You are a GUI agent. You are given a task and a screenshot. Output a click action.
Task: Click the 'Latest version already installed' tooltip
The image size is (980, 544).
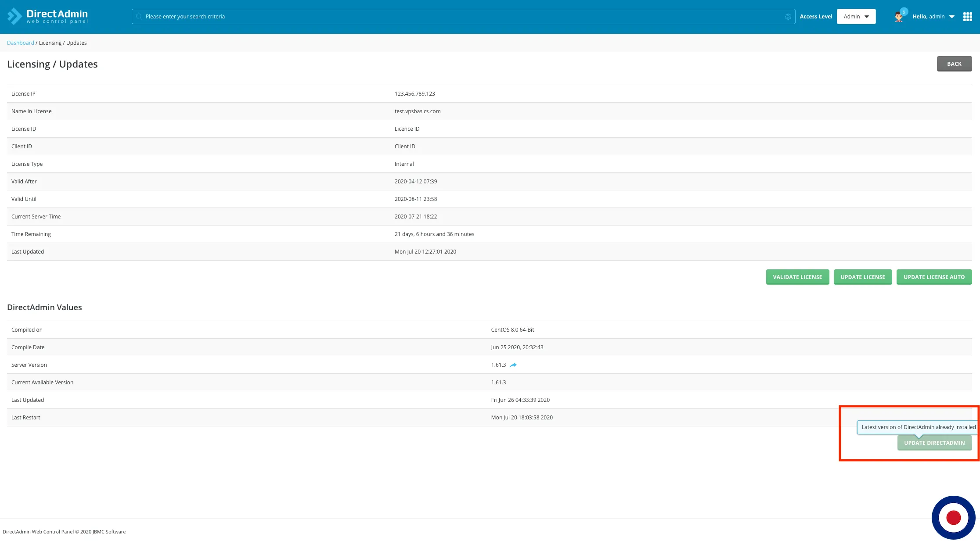[918, 427]
